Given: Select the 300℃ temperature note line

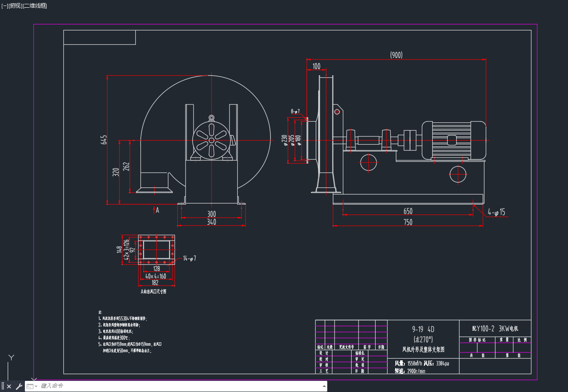Looking at the screenshot, I should (114, 338).
